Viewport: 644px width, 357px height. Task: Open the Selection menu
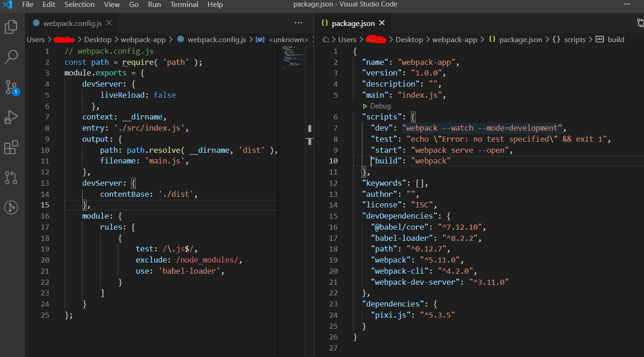tap(79, 5)
